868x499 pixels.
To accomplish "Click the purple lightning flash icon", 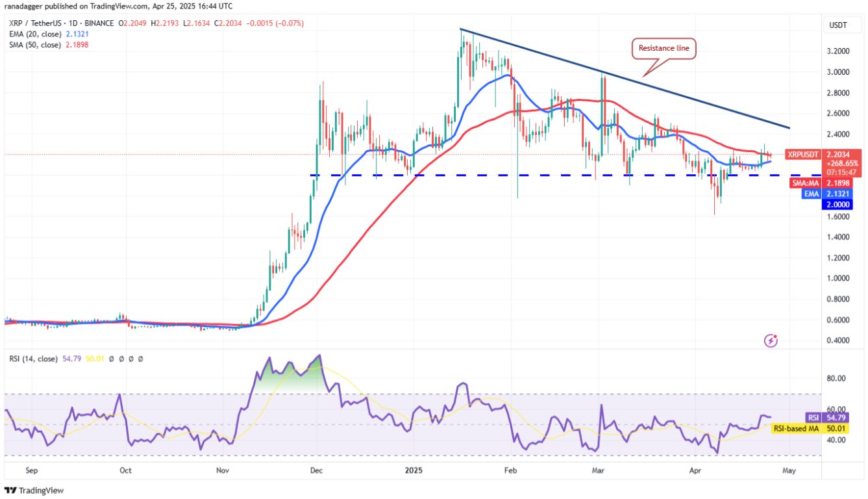I will pos(771,340).
